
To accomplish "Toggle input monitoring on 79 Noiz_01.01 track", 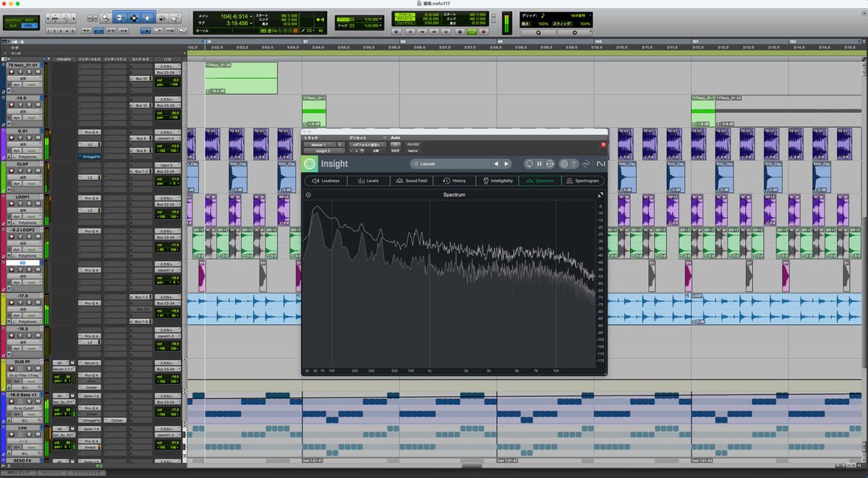I will pyautogui.click(x=20, y=72).
